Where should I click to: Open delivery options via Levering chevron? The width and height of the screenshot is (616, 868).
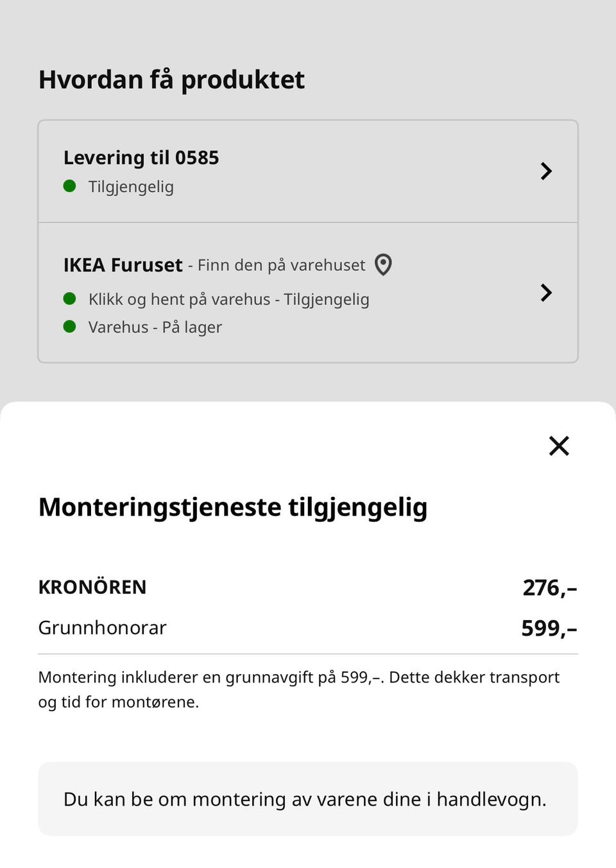coord(546,171)
